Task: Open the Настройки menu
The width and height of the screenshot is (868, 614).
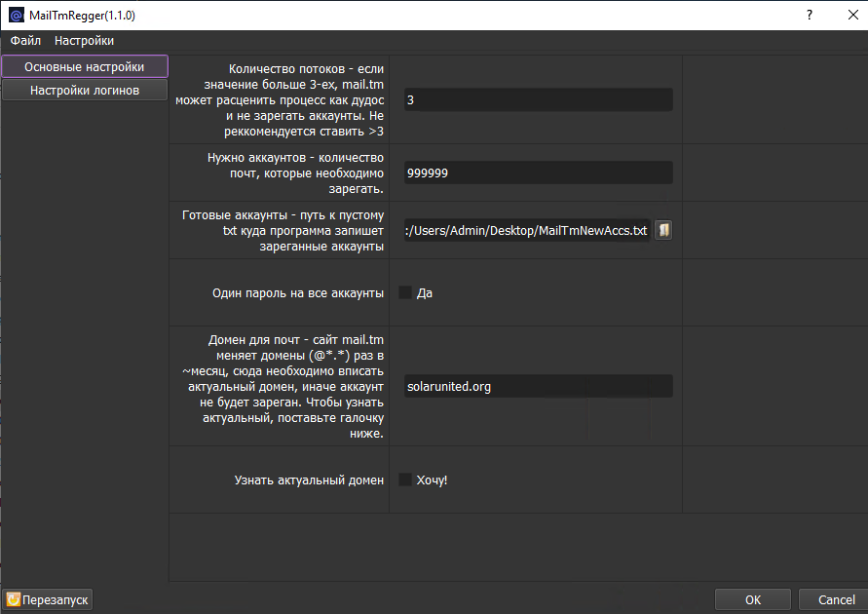Action: pyautogui.click(x=84, y=40)
